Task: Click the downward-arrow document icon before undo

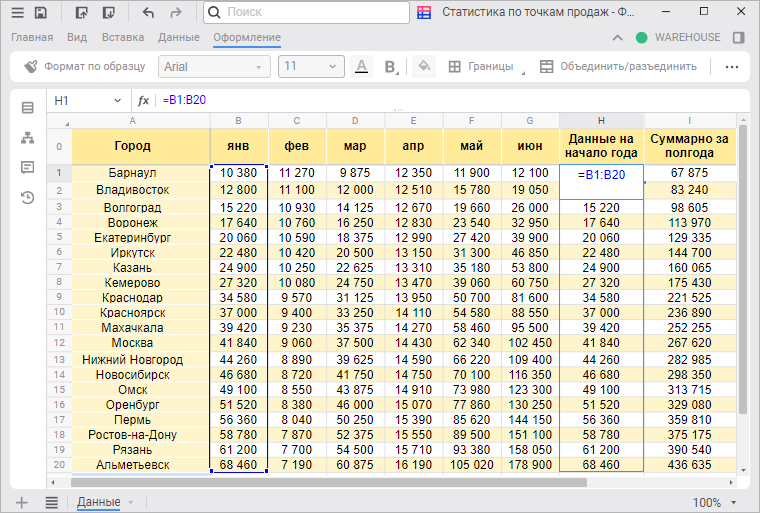Action: [x=109, y=13]
